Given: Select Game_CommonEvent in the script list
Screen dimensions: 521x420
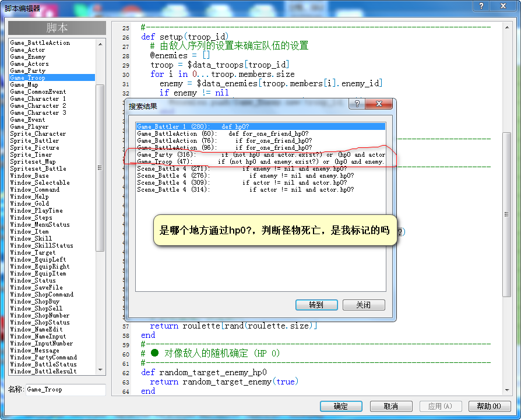Looking at the screenshot, I should coord(38,91).
